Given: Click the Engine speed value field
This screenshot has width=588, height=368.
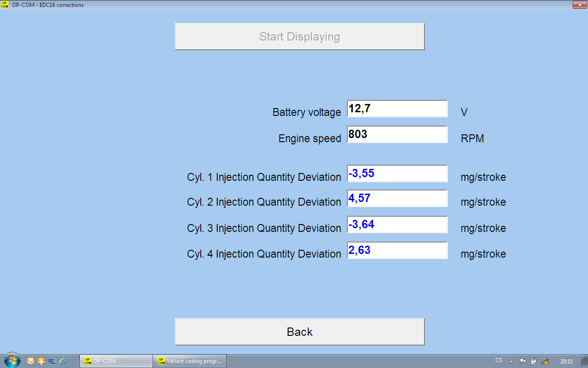Looking at the screenshot, I should click(397, 135).
